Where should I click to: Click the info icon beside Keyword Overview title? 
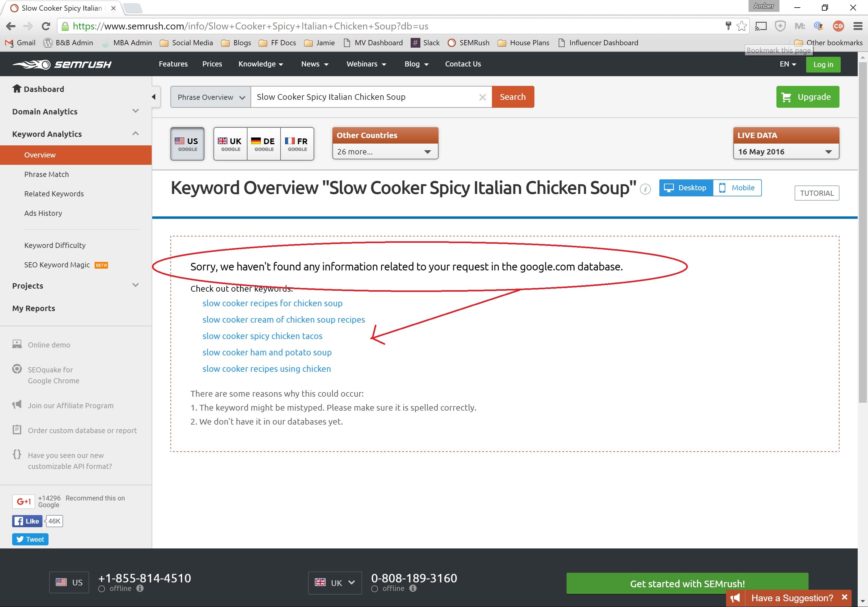tap(645, 189)
